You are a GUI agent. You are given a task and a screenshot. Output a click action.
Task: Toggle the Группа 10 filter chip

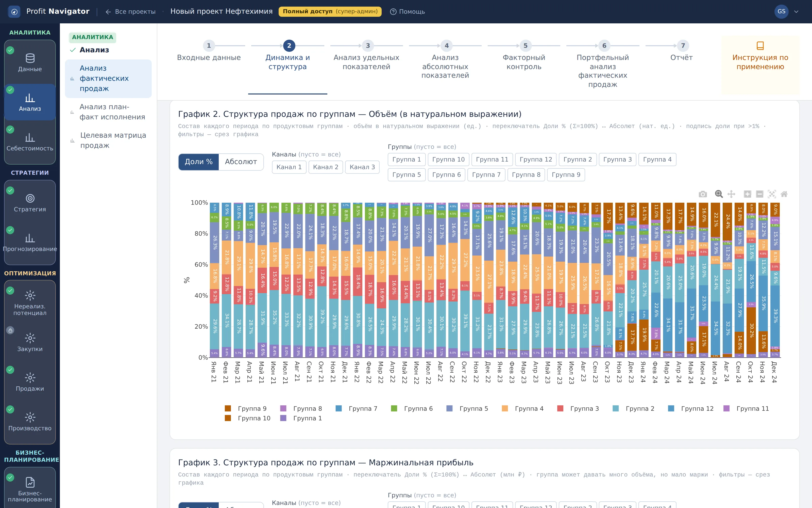(x=448, y=159)
